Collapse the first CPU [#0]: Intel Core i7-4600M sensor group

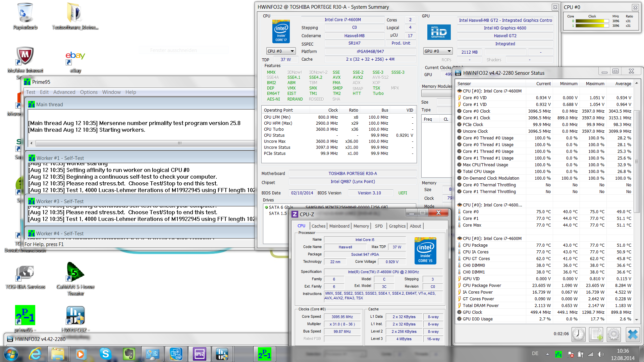pyautogui.click(x=459, y=91)
